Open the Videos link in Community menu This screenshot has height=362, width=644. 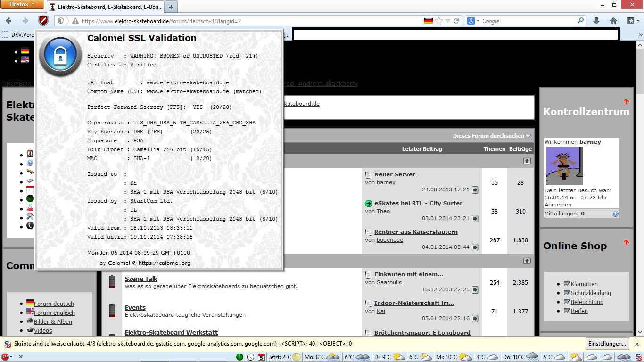(x=43, y=331)
